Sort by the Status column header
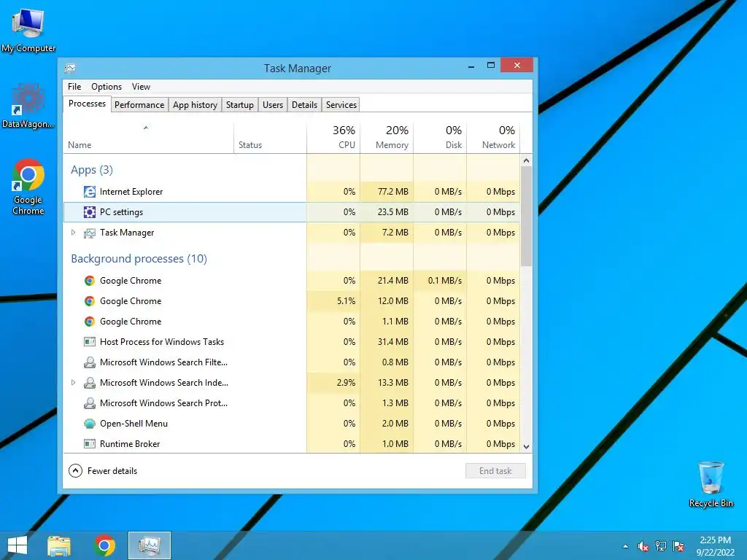 click(270, 137)
